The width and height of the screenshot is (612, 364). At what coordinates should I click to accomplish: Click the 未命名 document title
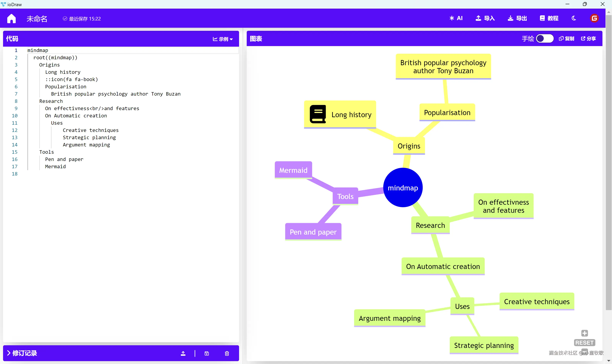37,19
